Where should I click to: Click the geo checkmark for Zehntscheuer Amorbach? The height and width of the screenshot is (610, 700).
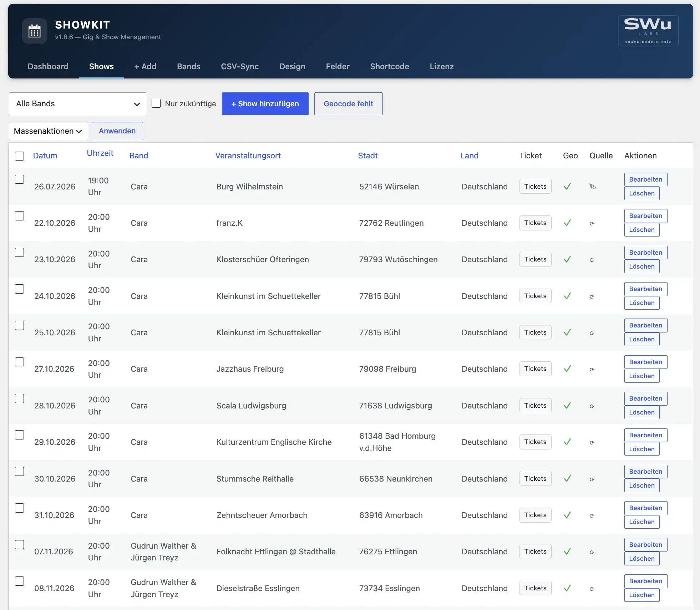[567, 515]
